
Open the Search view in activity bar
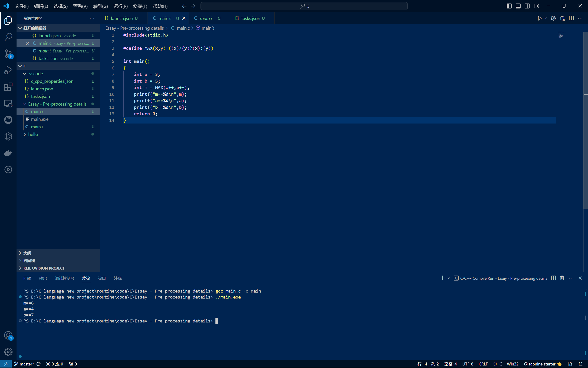point(8,37)
